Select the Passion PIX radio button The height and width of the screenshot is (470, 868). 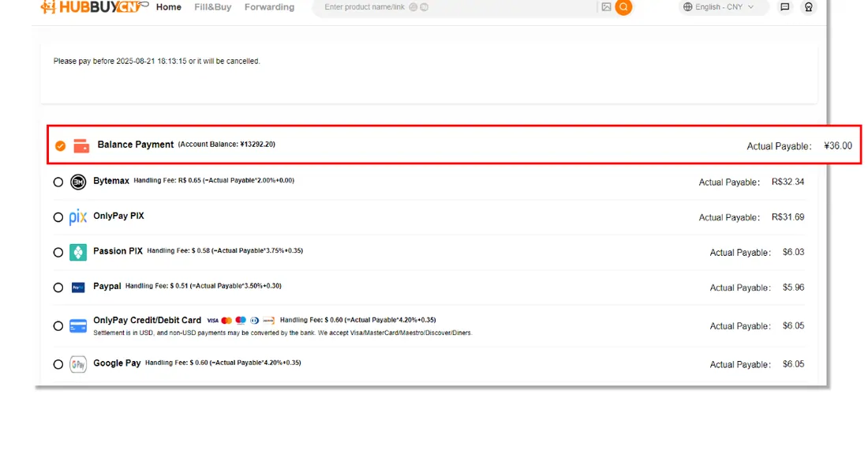(x=58, y=252)
